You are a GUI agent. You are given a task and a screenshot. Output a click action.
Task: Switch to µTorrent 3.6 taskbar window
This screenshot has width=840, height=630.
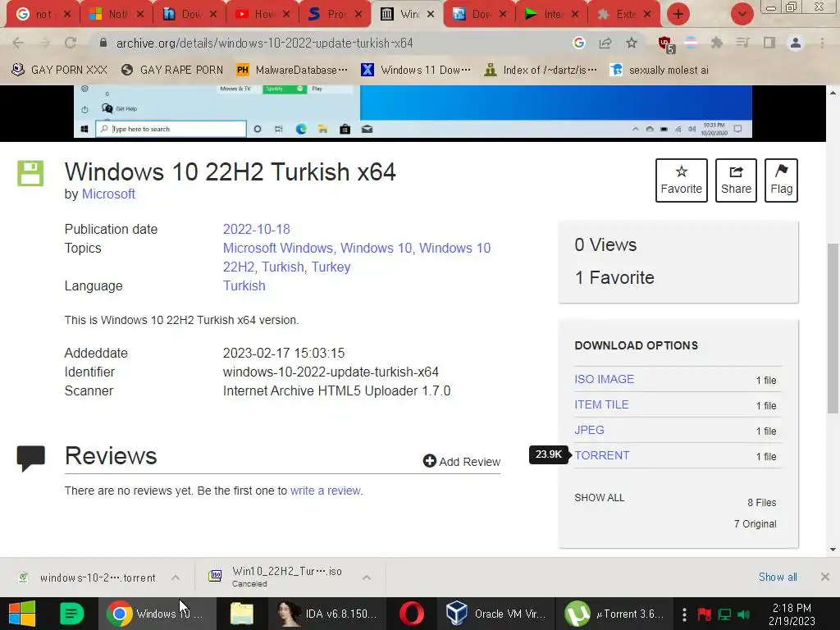615,614
